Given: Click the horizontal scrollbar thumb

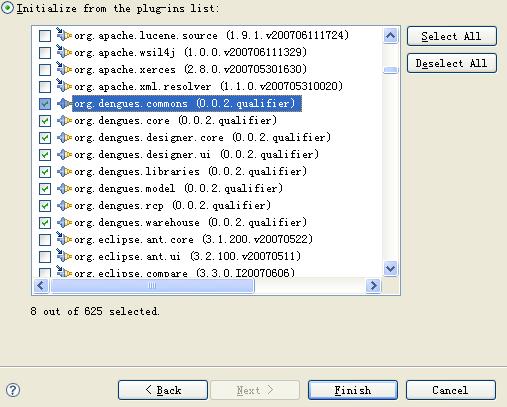Looking at the screenshot, I should [152, 286].
